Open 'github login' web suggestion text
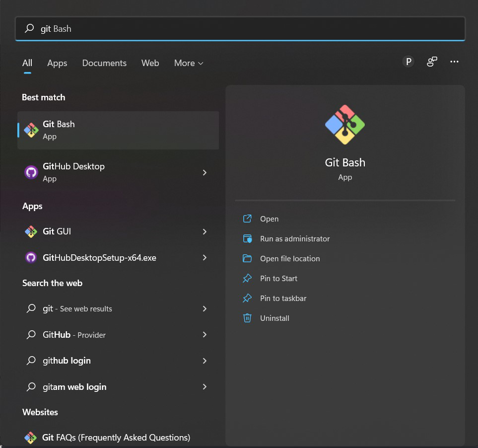This screenshot has height=448, width=478. pyautogui.click(x=67, y=361)
